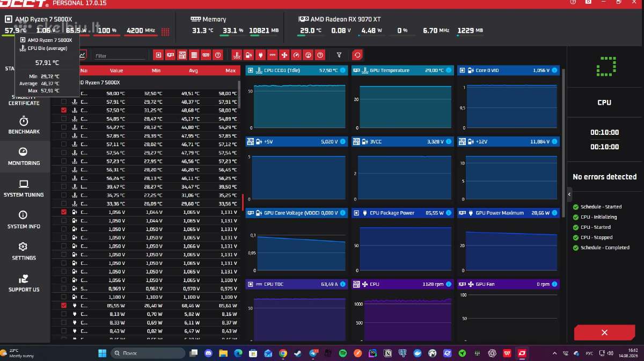Screen dimensions: 644x361
Task: Show only power sensors via plug icon
Action: (260, 55)
